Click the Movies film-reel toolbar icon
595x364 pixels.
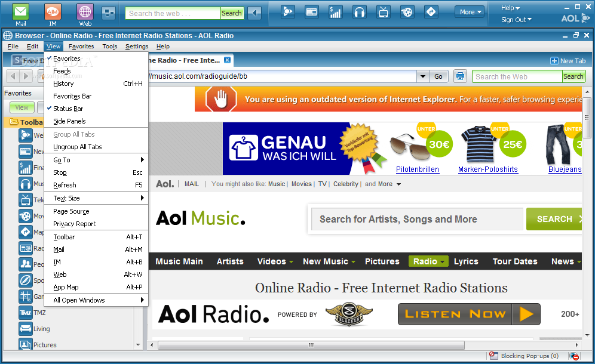click(407, 11)
